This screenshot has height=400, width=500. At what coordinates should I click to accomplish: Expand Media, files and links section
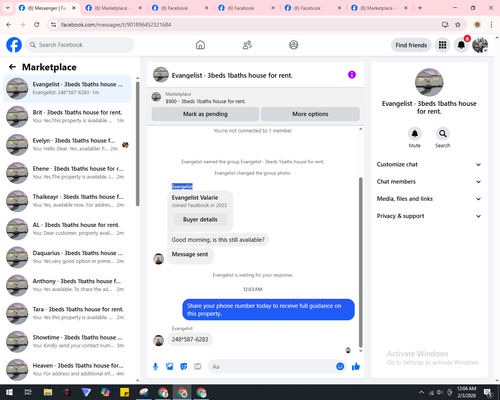[429, 199]
